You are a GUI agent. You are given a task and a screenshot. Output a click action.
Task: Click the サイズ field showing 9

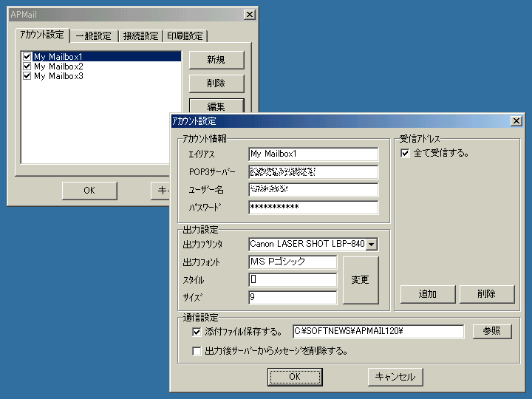coord(293,297)
